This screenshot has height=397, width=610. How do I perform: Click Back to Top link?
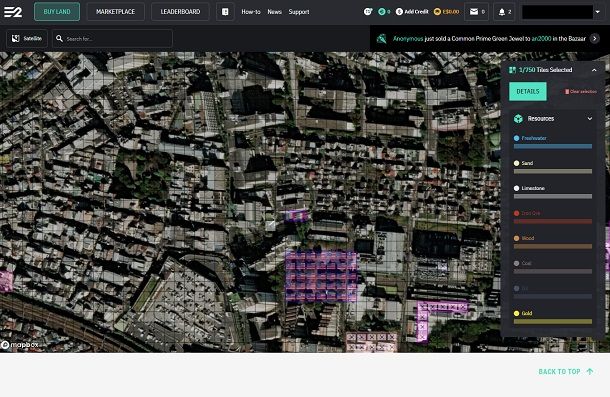[x=566, y=372]
